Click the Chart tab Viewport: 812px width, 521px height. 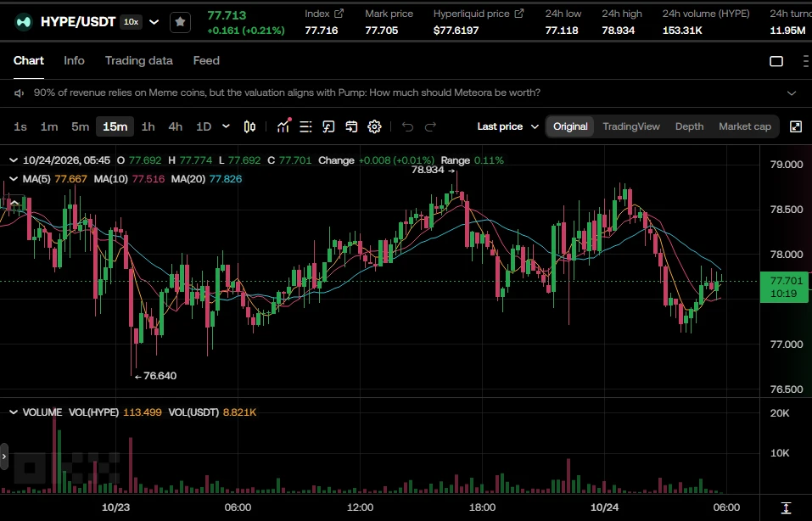(x=29, y=60)
